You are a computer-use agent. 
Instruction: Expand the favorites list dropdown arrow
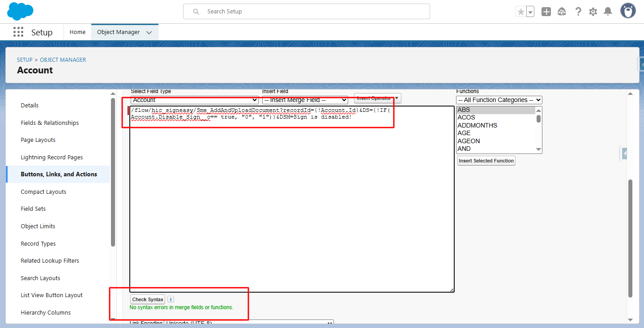click(530, 12)
